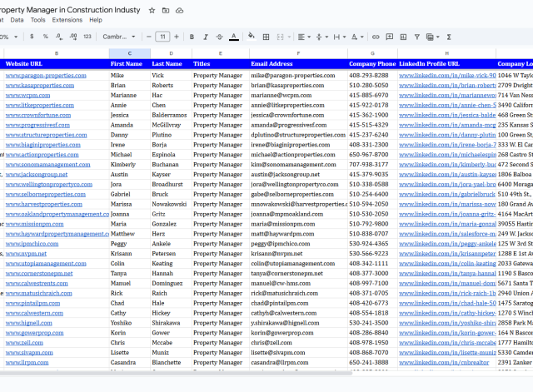Toggle strikethrough formatting

pyautogui.click(x=220, y=37)
